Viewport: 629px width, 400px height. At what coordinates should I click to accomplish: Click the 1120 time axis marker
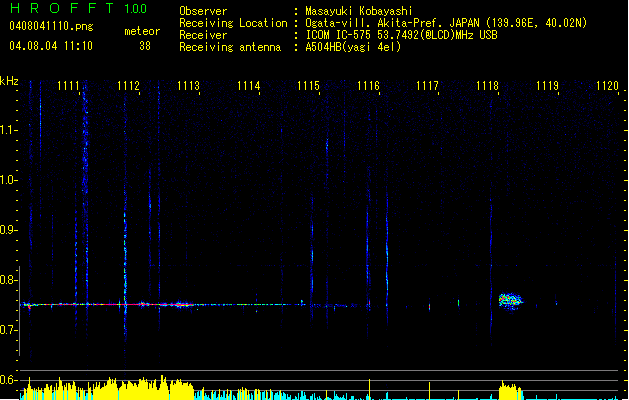[607, 86]
